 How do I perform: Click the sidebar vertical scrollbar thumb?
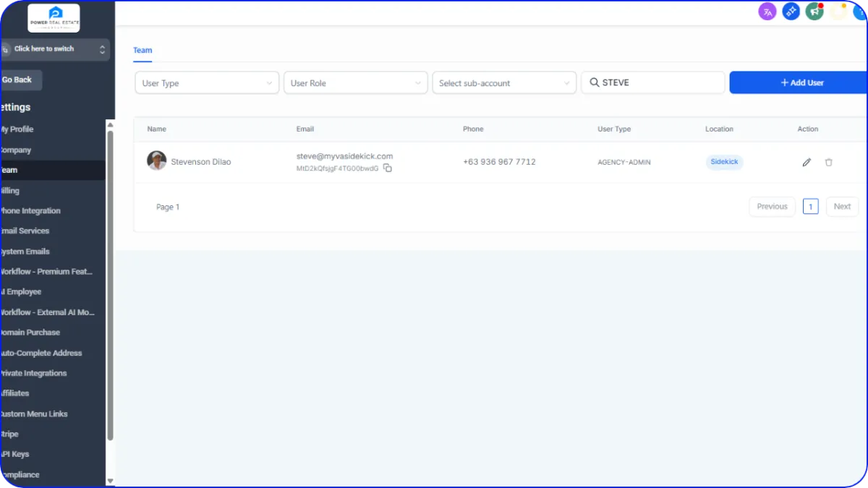[x=110, y=285]
